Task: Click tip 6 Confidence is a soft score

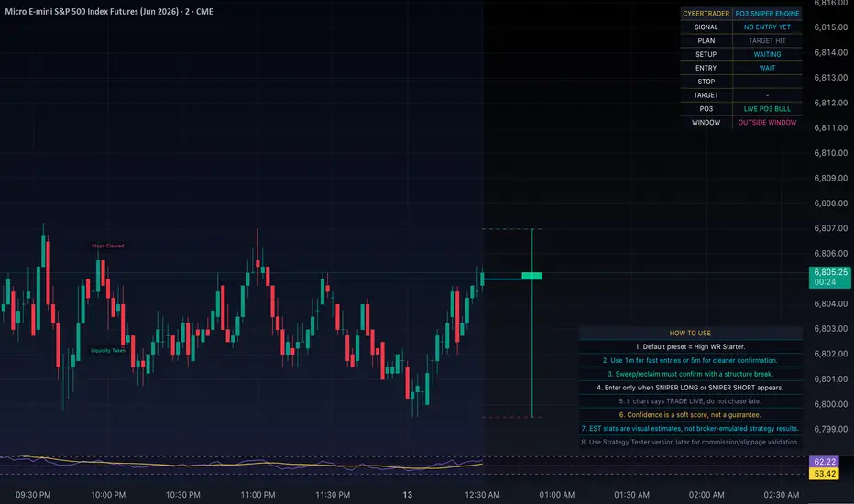Action: [690, 414]
